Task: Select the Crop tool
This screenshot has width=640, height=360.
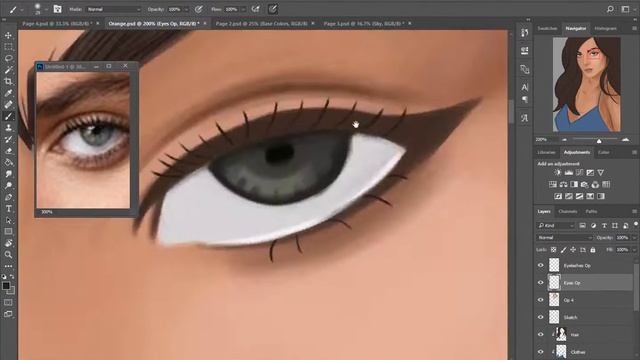Action: point(8,81)
